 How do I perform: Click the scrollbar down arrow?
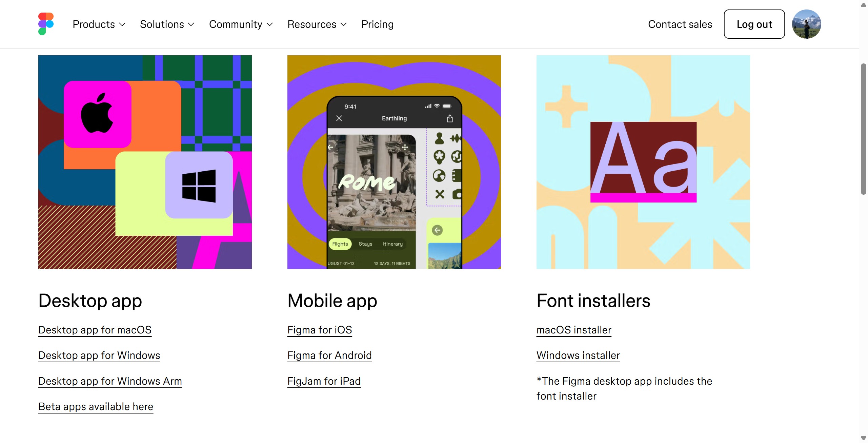click(x=863, y=438)
